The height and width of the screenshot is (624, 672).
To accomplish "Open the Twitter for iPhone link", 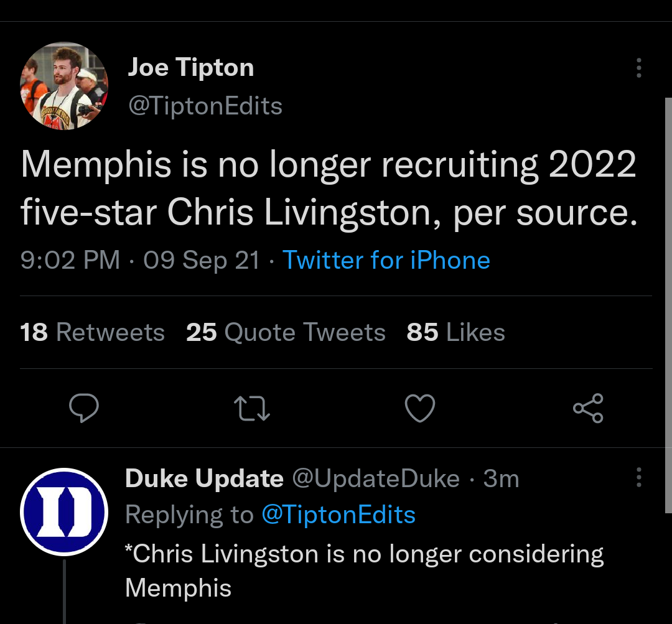I will tap(386, 260).
